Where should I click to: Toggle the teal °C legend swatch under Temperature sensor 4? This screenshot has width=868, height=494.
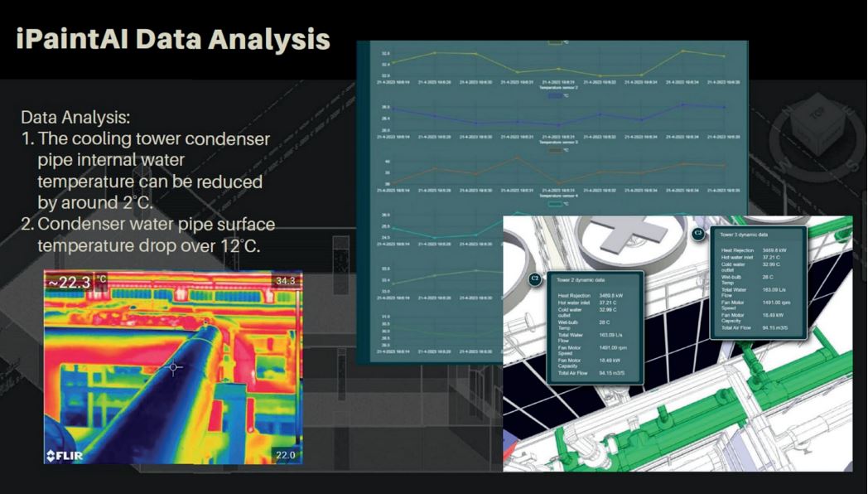(555, 204)
